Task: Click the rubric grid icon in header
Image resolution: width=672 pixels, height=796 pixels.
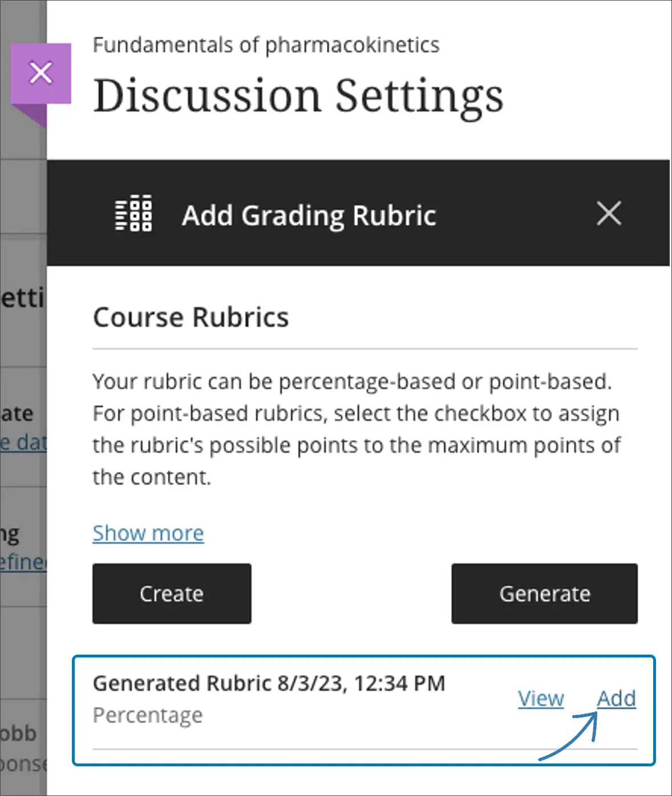Action: 133,214
